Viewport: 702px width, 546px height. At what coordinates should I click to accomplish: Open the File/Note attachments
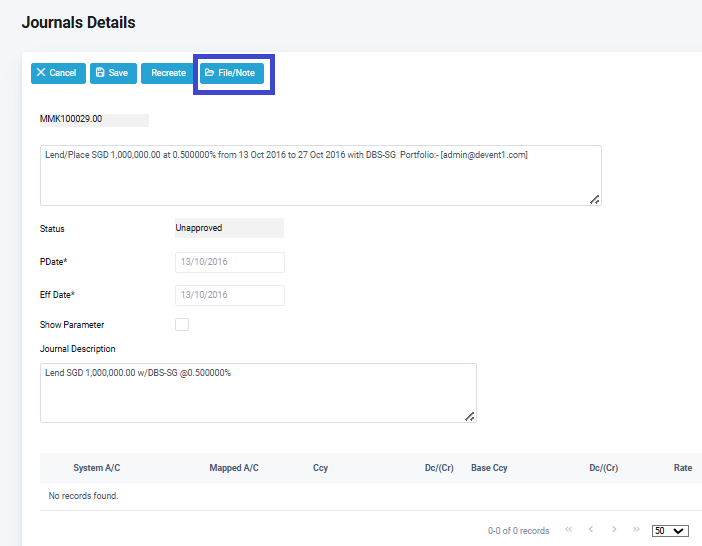[x=230, y=73]
